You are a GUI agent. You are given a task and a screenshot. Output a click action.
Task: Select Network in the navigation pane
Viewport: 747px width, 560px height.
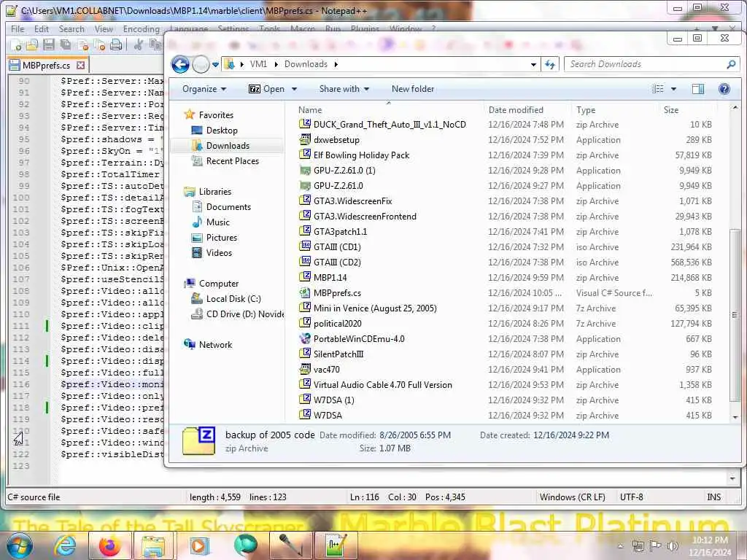pos(215,344)
